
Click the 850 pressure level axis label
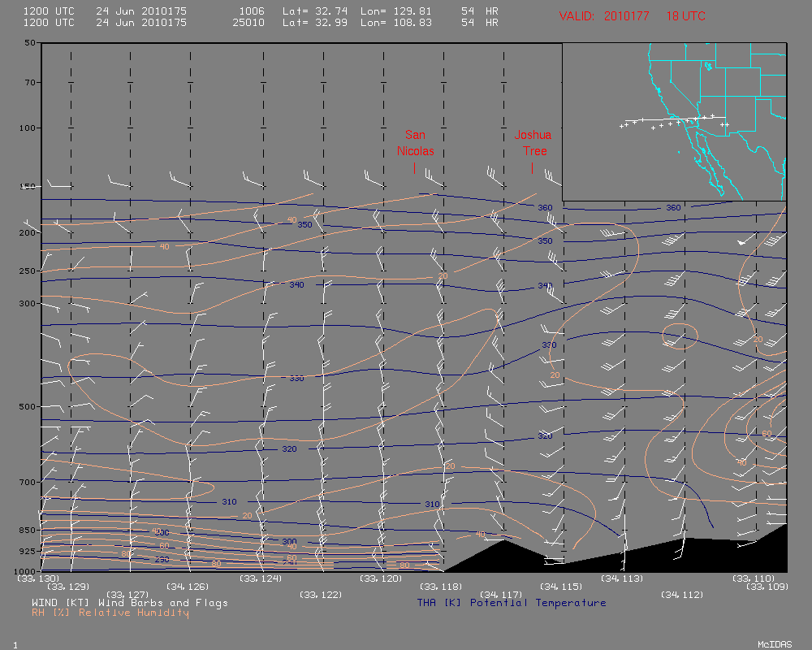click(28, 530)
